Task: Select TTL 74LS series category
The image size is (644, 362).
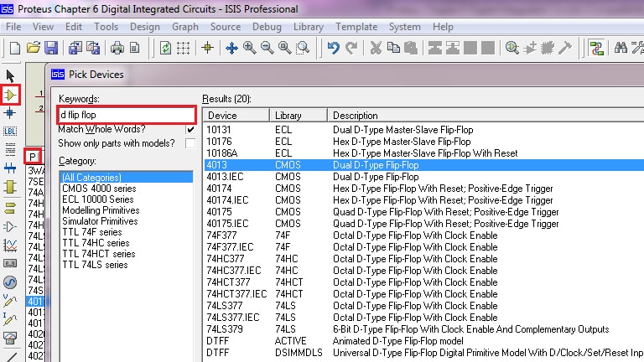Action: coord(95,265)
